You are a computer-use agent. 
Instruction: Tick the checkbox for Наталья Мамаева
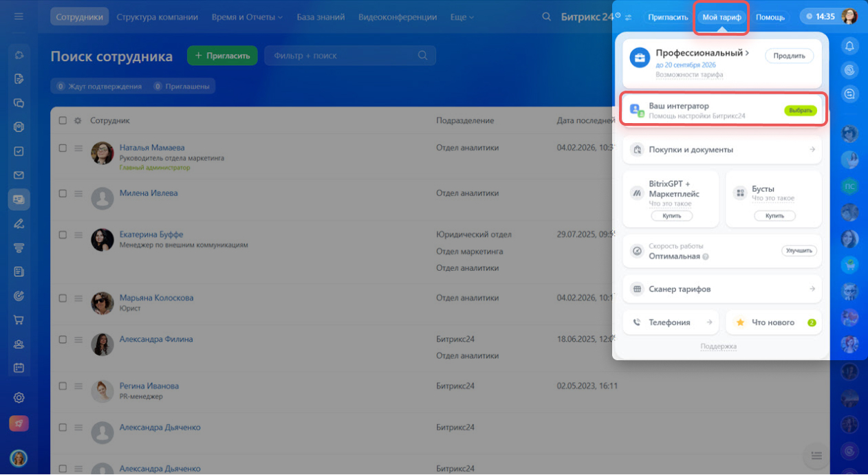tap(63, 148)
